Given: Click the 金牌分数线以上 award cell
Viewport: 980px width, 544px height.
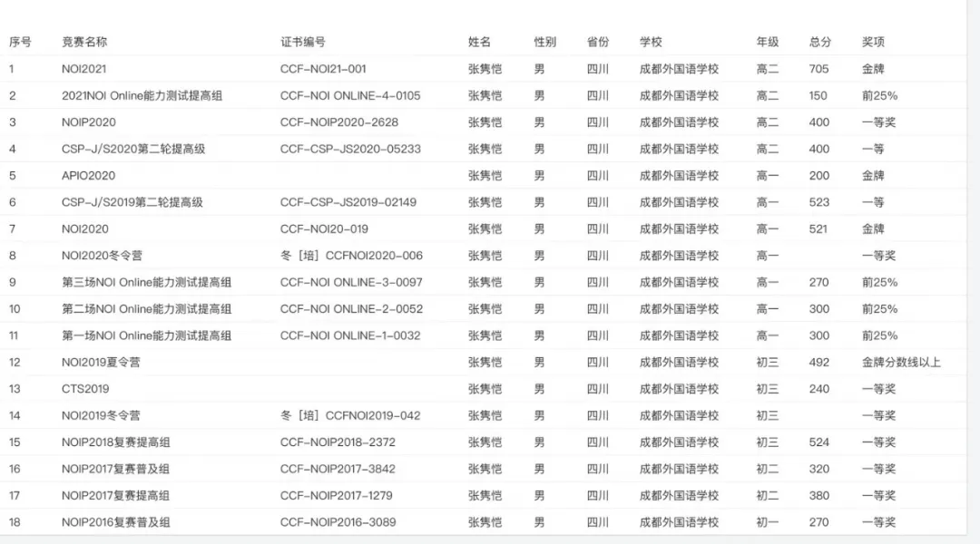Looking at the screenshot, I should coord(901,363).
